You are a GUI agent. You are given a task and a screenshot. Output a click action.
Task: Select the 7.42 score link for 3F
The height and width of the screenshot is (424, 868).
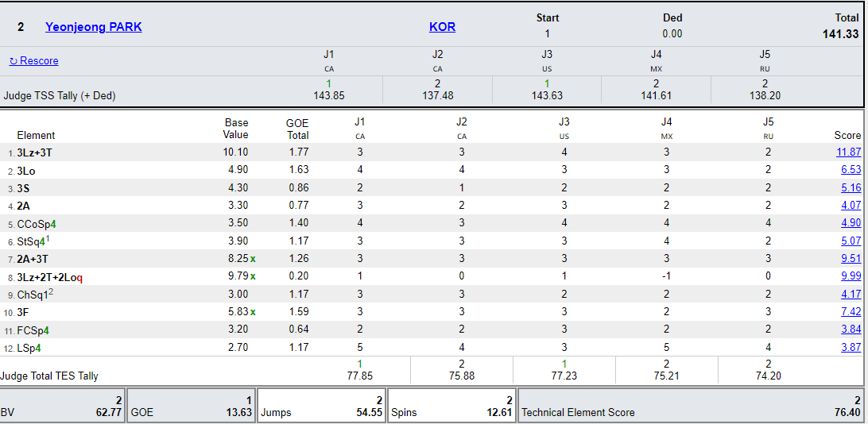click(x=851, y=312)
